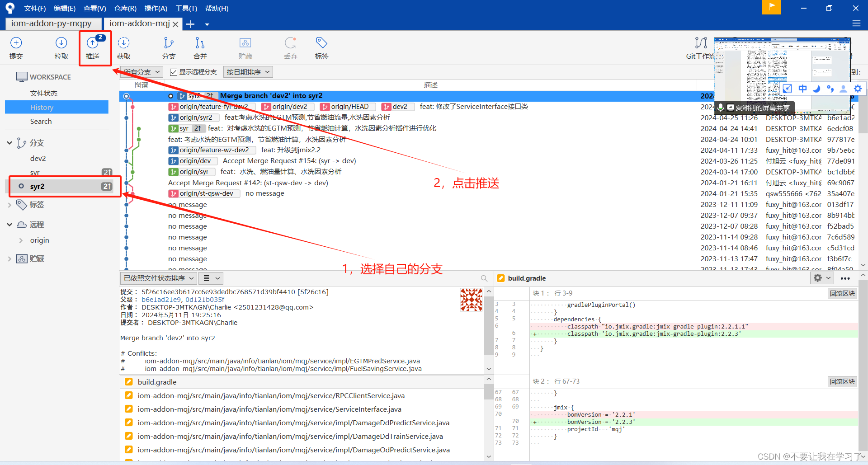Expand the origin remote in sidebar
Viewport: 868px width, 465px height.
click(22, 240)
